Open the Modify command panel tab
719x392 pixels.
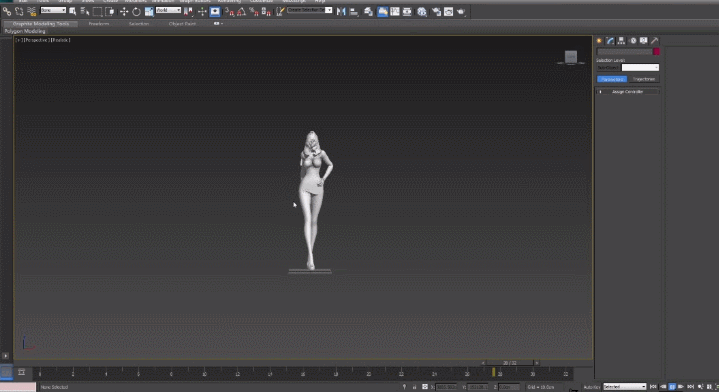pos(610,41)
